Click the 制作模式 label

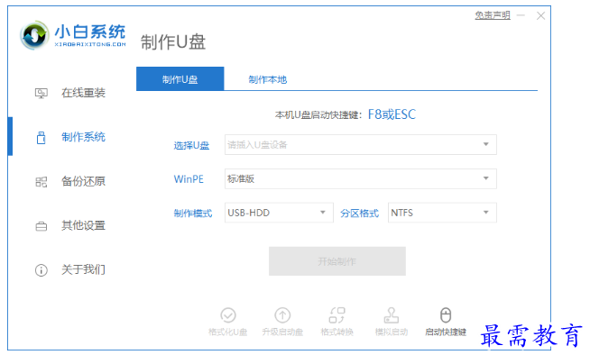tap(193, 214)
